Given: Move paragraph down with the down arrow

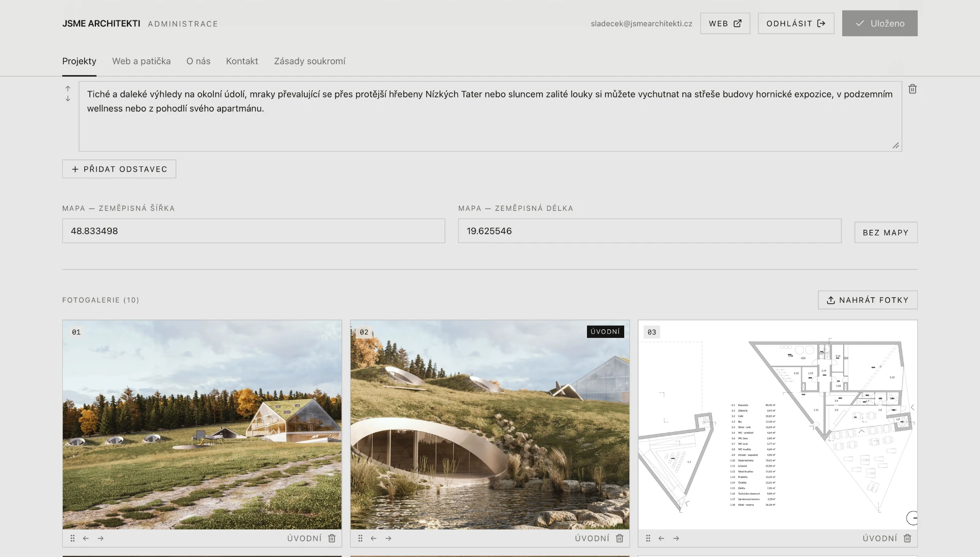Looking at the screenshot, I should (x=68, y=99).
